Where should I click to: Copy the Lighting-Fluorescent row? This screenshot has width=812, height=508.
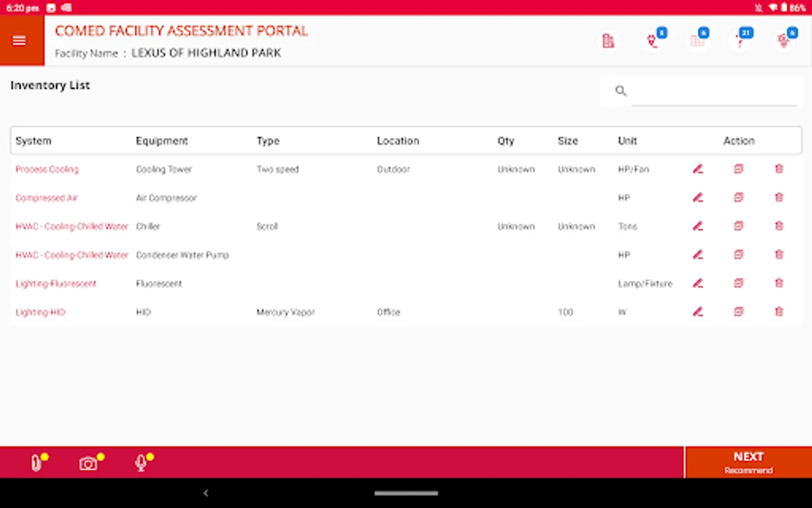(x=739, y=283)
